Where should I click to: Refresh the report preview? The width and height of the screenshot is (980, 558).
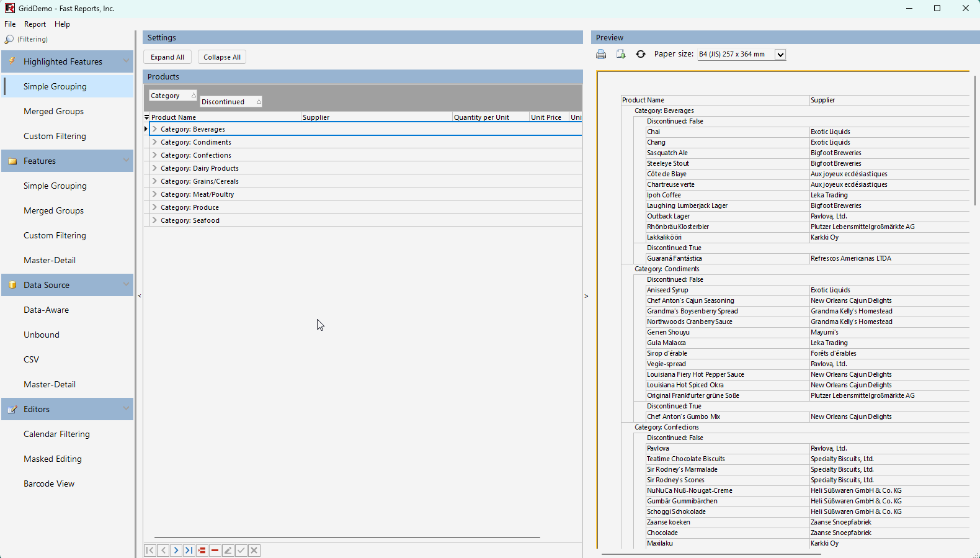(x=641, y=55)
